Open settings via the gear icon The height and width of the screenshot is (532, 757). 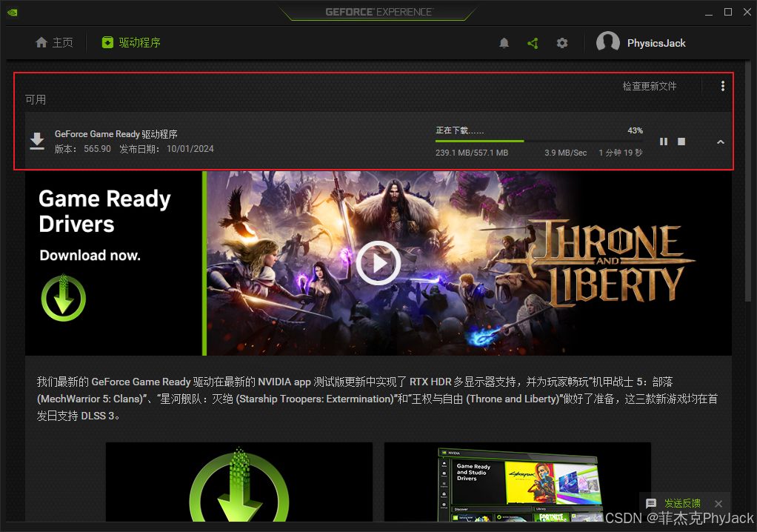(562, 43)
